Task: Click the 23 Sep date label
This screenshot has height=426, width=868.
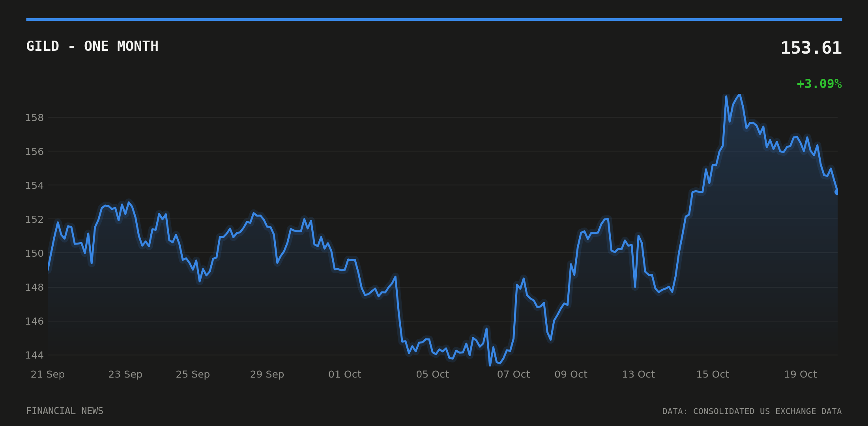Action: [125, 374]
